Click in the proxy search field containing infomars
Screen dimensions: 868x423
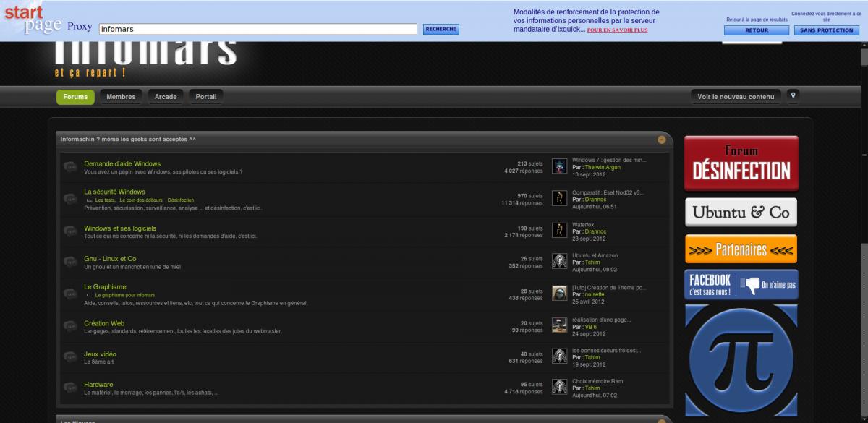click(x=258, y=30)
